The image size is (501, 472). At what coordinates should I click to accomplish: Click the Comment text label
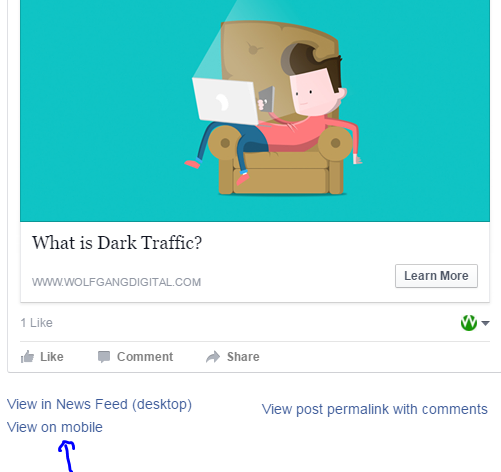145,357
